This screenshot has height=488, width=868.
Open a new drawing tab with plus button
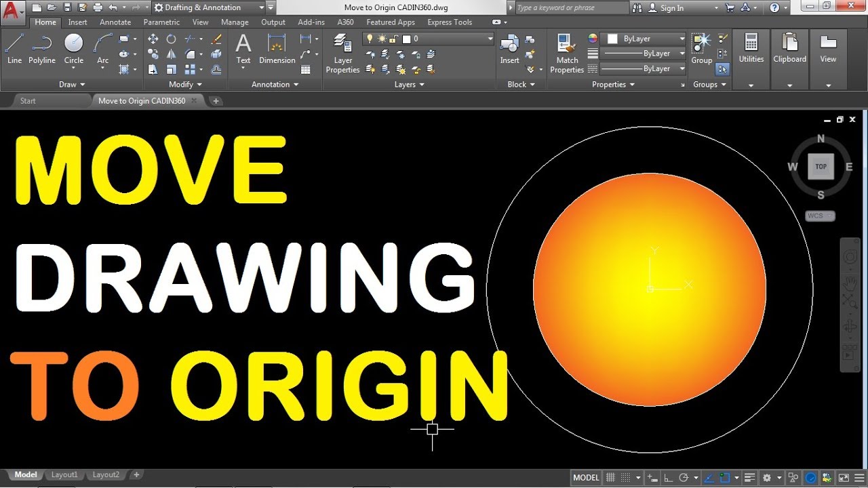(216, 101)
